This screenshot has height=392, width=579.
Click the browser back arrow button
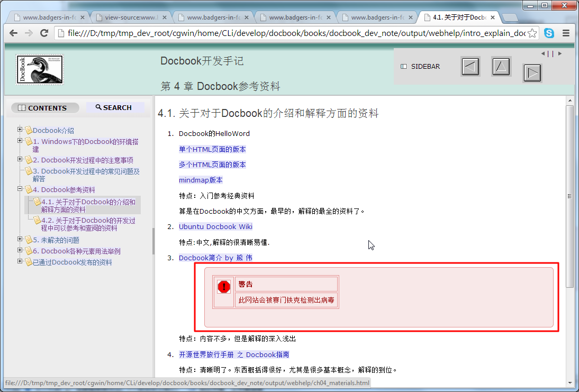(x=14, y=33)
